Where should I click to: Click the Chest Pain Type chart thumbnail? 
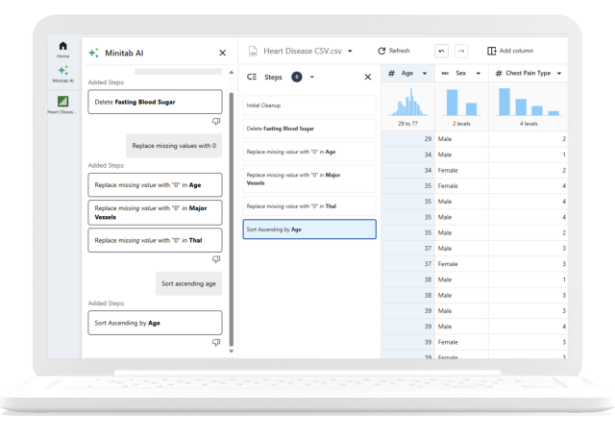click(x=529, y=102)
